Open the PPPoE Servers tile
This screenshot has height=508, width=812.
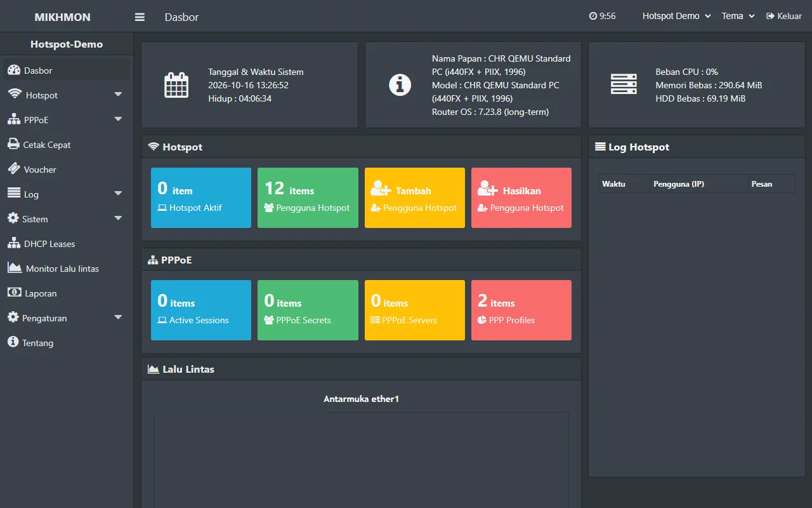(415, 310)
